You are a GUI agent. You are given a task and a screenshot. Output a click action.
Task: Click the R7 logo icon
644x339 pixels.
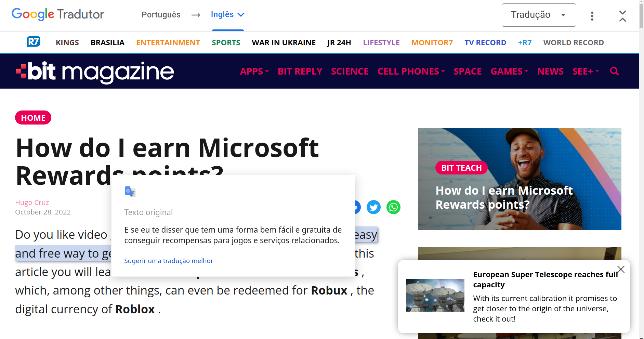pos(33,41)
